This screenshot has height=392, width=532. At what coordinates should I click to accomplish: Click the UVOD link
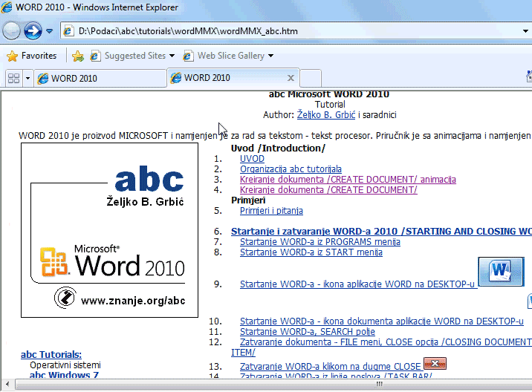point(252,159)
